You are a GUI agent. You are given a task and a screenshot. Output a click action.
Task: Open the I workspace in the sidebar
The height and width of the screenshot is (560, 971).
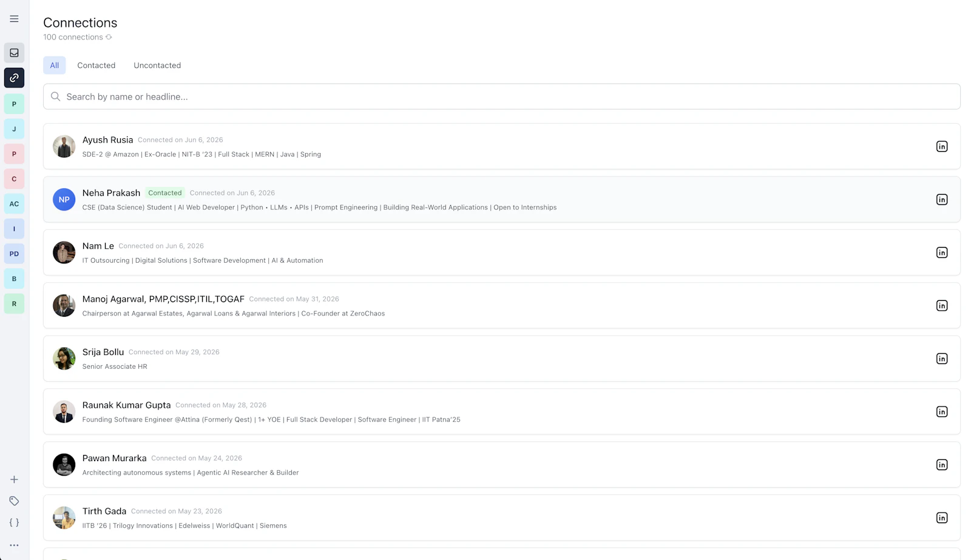click(x=14, y=229)
